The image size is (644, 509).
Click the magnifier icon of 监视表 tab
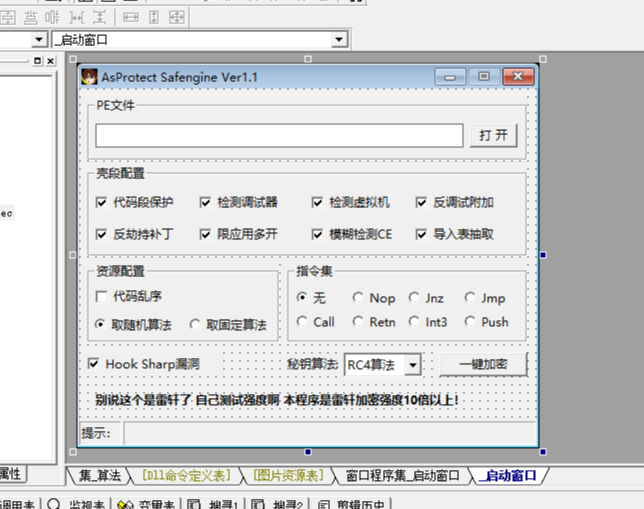tap(54, 504)
